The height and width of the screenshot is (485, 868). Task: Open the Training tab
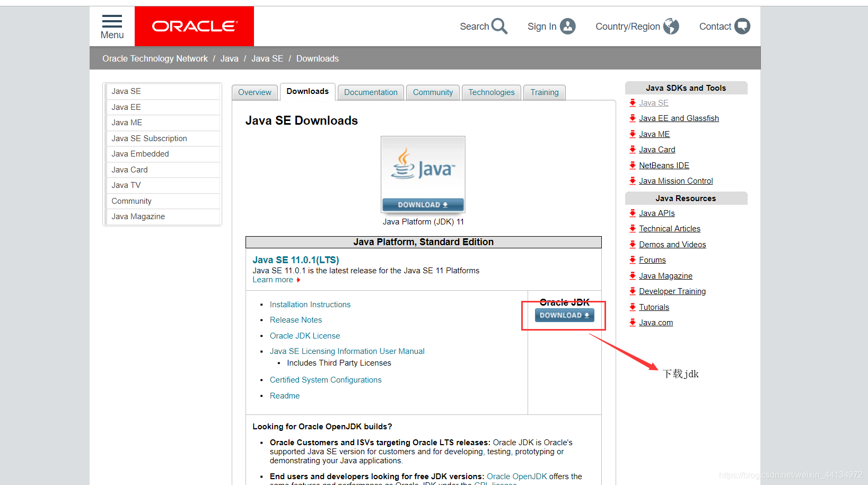pyautogui.click(x=545, y=92)
